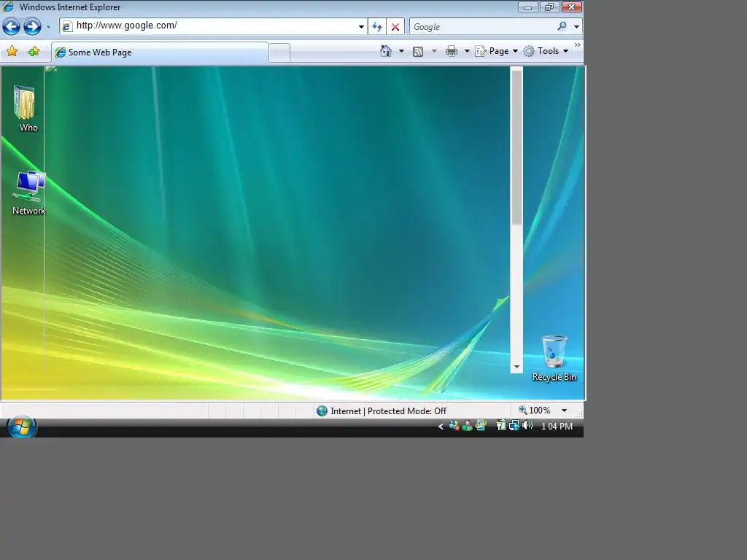Click the RSS Feeds icon
The width and height of the screenshot is (747, 560).
(x=418, y=52)
